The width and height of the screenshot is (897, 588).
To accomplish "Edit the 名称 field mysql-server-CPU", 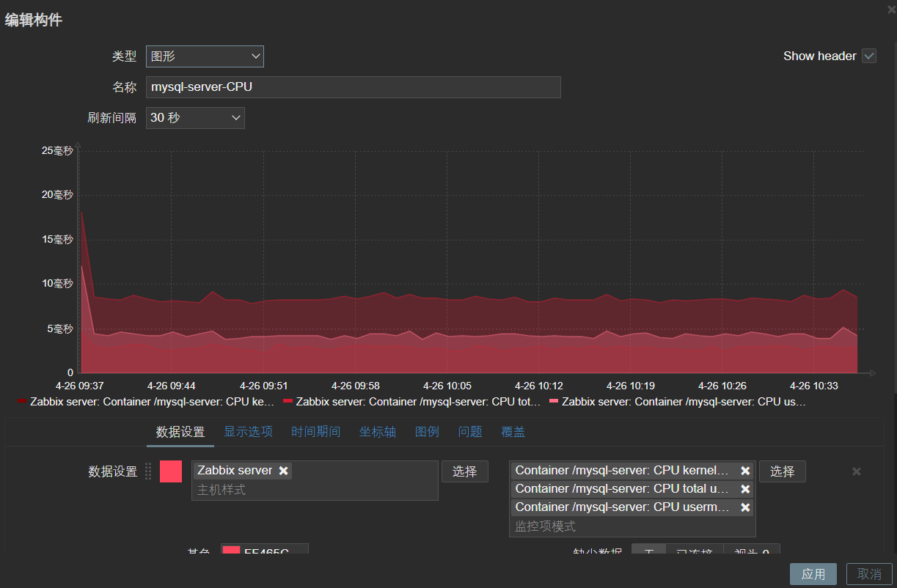I will point(353,87).
